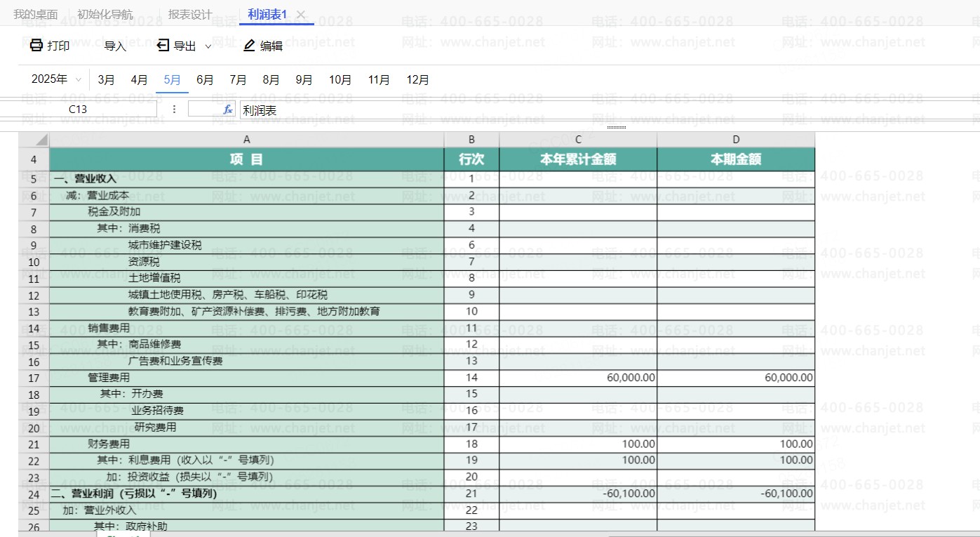Select column header C

tap(579, 140)
